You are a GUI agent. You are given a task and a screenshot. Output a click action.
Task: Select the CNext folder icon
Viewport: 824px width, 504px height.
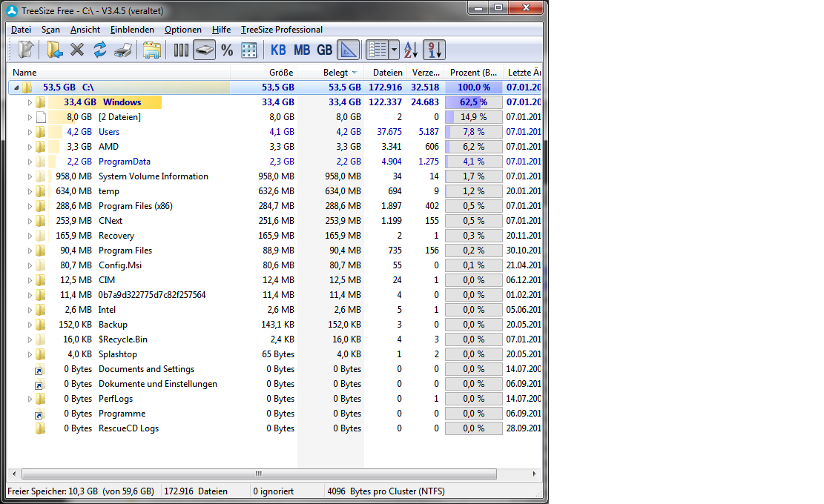(x=41, y=221)
